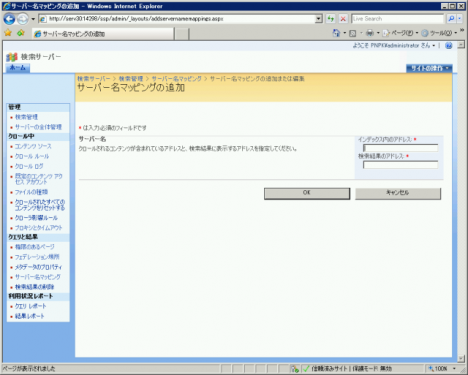
Task: Click the サーバー名マッピング breadcrumb link
Action: 177,79
